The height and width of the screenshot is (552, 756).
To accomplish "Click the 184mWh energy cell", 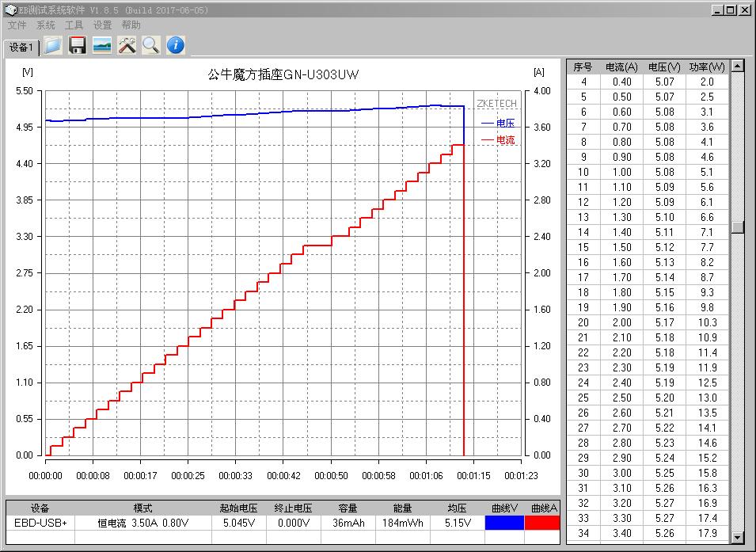I will tap(403, 523).
